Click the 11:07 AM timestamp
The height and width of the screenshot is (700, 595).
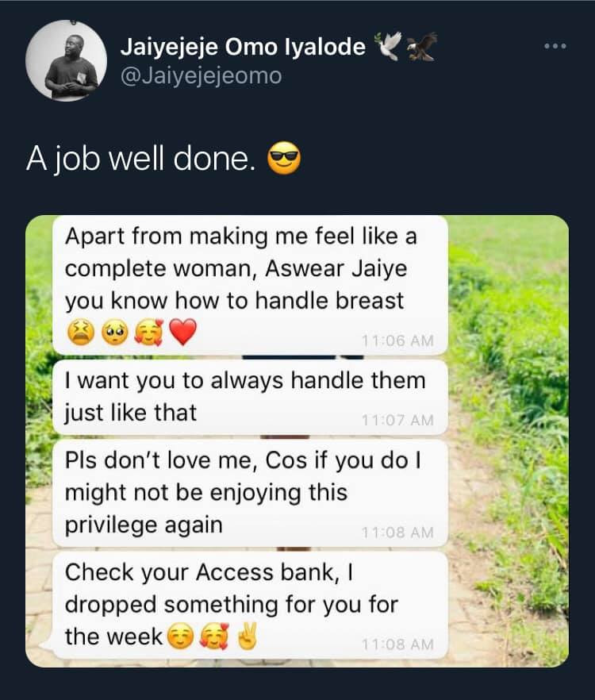(397, 421)
